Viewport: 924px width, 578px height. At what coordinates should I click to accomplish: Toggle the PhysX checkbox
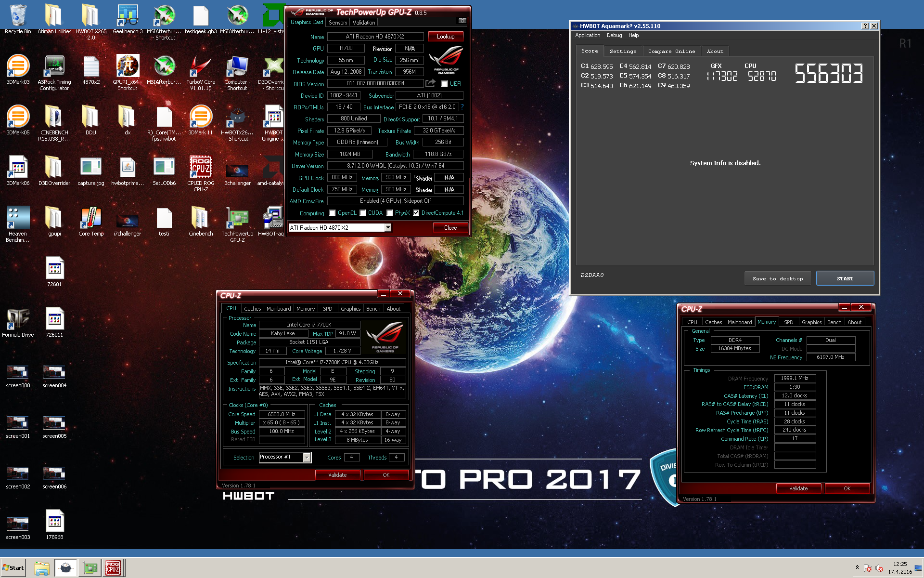390,213
